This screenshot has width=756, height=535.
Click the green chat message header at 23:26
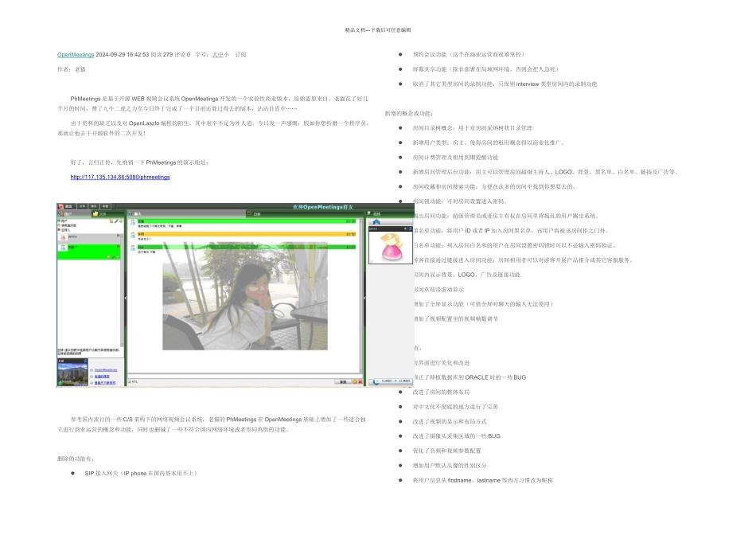(x=247, y=221)
